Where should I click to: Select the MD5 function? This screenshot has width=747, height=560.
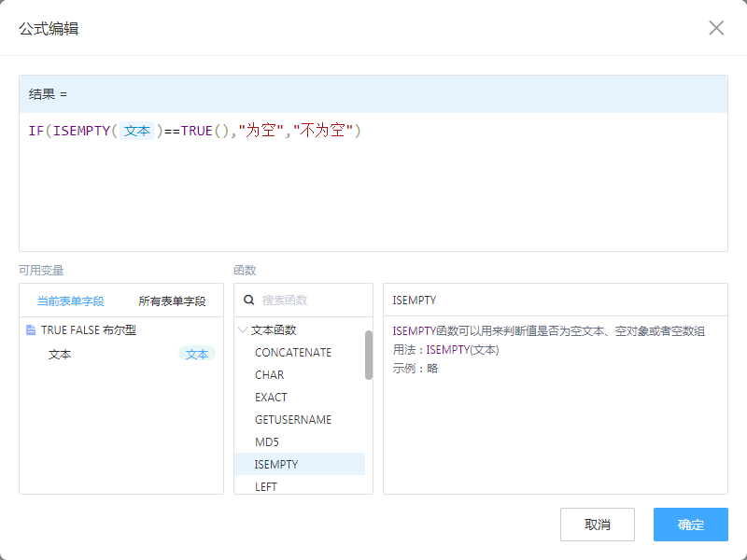[x=267, y=442]
